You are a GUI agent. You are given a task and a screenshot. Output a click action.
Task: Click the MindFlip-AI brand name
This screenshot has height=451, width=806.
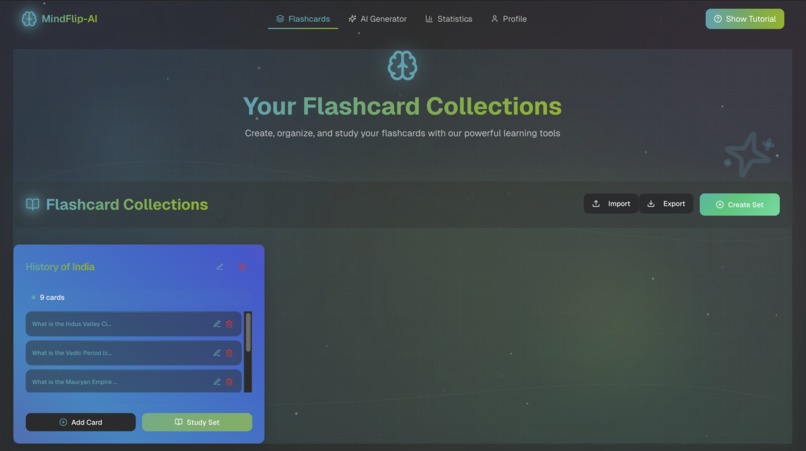click(x=69, y=19)
